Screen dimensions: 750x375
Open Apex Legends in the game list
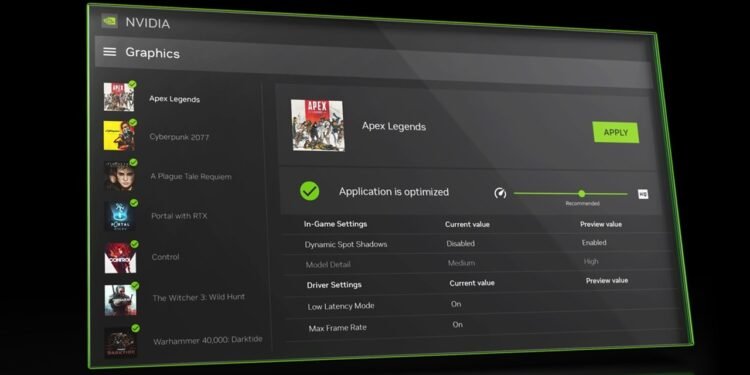[x=175, y=99]
